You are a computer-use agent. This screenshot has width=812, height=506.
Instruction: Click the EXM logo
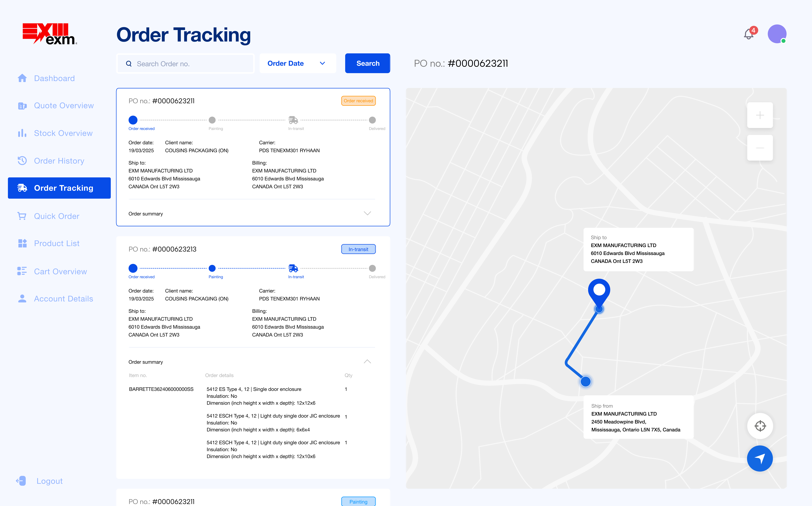click(50, 34)
